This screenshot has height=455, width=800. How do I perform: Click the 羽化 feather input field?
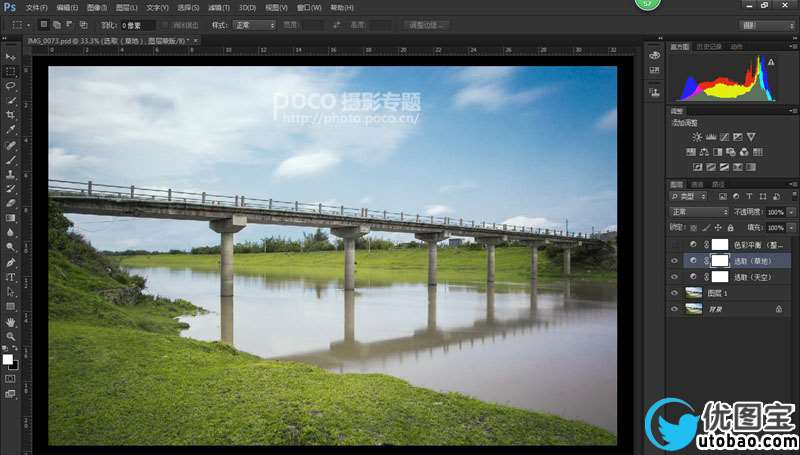pyautogui.click(x=137, y=24)
